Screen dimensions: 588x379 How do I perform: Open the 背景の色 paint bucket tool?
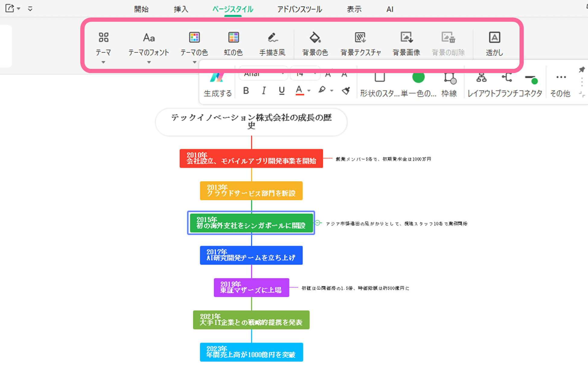[x=315, y=42]
